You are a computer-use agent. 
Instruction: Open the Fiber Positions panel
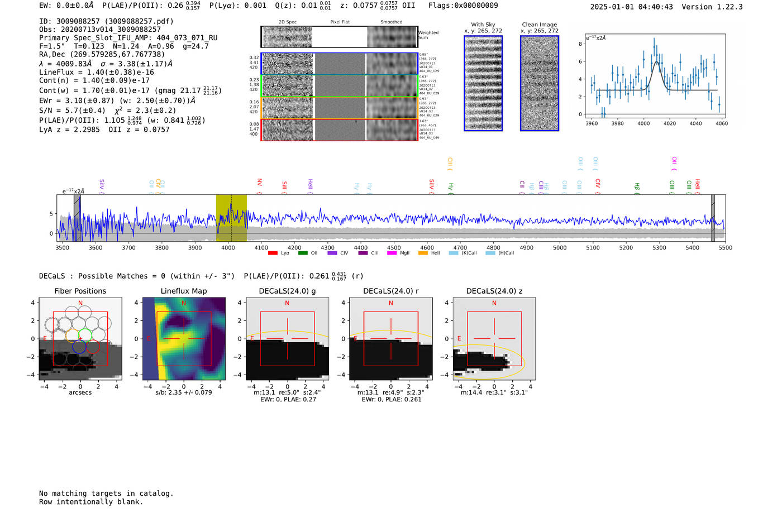[80, 339]
